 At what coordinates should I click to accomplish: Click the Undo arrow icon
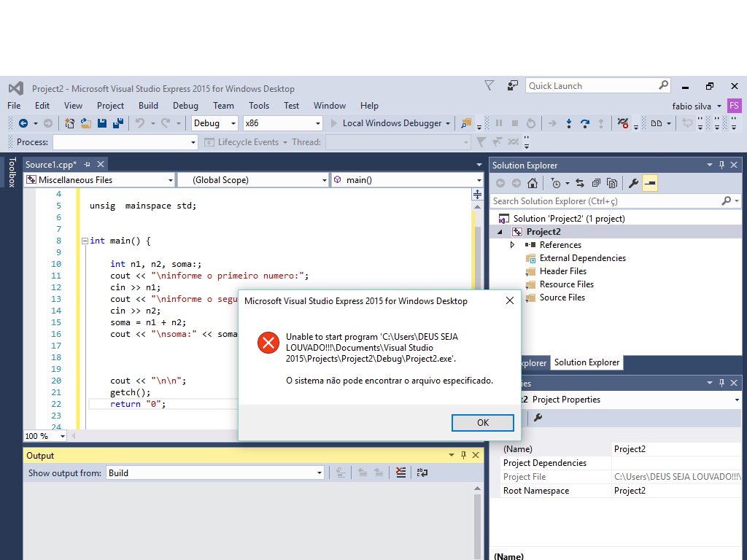pyautogui.click(x=140, y=123)
